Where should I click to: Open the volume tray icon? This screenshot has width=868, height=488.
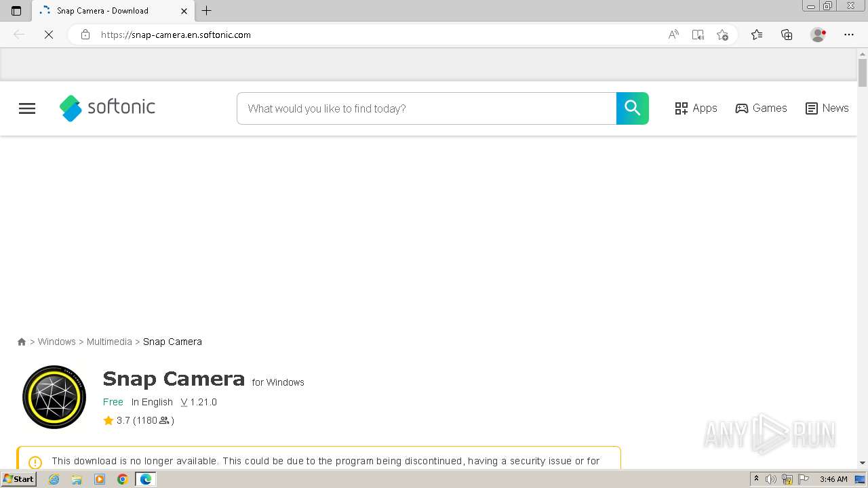point(771,479)
